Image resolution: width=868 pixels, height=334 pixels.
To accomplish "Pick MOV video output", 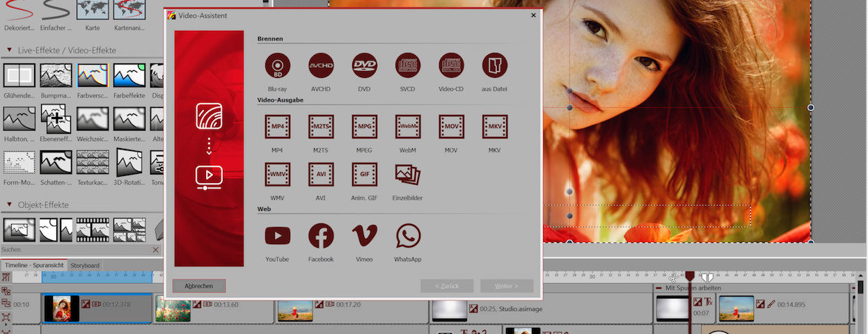I will [x=451, y=127].
